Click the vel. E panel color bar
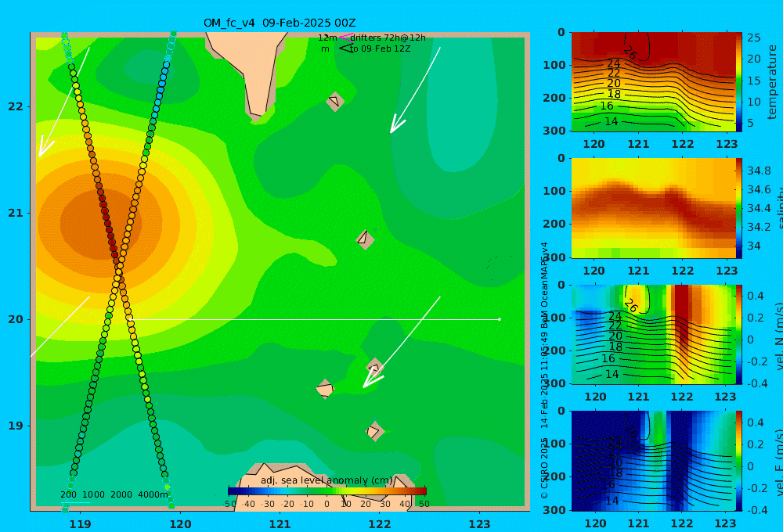This screenshot has height=532, width=783. [739, 461]
